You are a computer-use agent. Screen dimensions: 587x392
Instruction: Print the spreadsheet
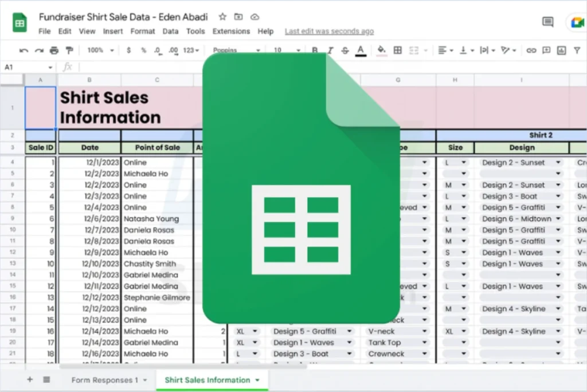coord(54,50)
